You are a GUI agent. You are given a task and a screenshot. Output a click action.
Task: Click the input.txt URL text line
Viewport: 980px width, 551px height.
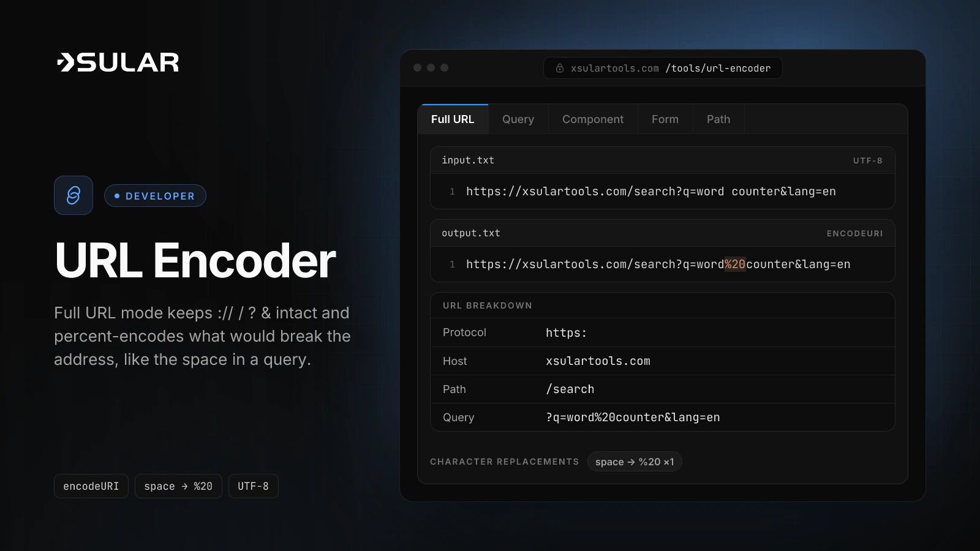[651, 192]
